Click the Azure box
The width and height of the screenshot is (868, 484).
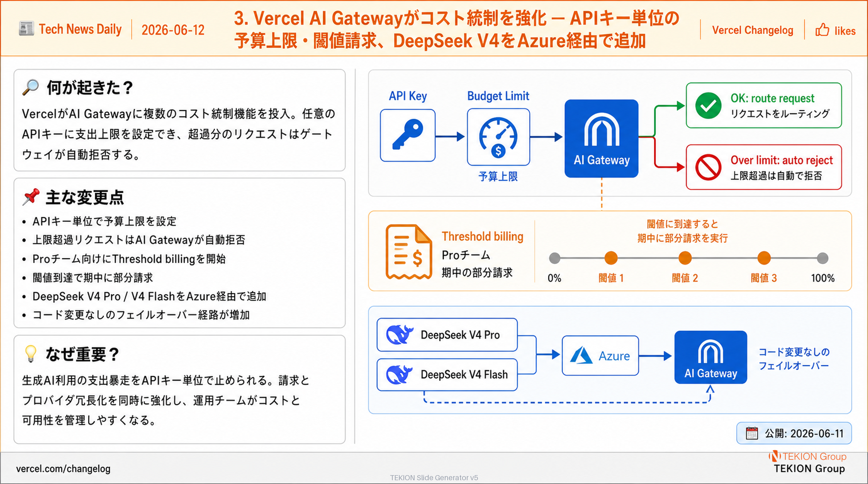[600, 355]
